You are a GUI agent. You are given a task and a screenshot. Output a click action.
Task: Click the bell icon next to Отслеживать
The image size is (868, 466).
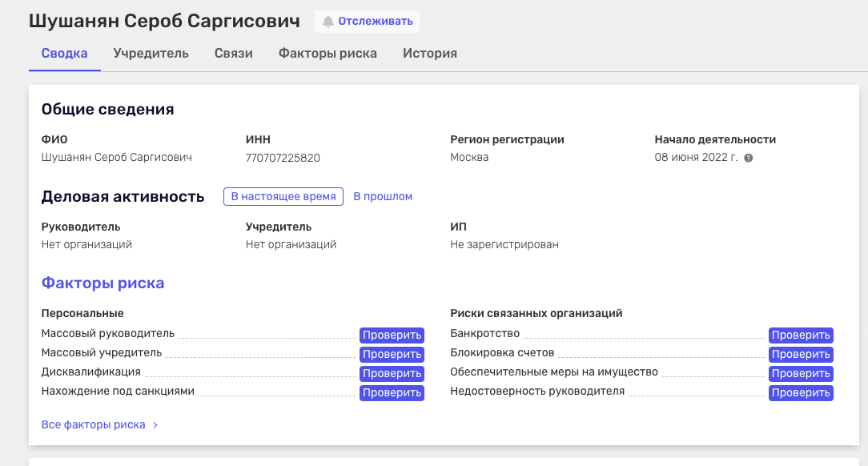(x=328, y=21)
